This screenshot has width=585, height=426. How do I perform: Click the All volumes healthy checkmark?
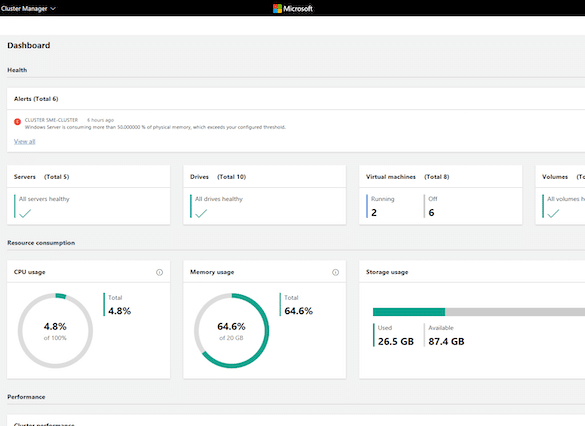click(x=553, y=213)
